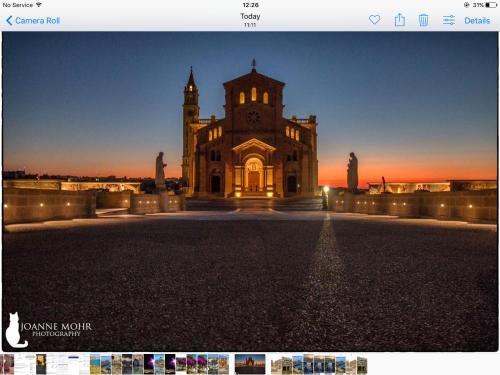Screen dimensions: 500x375
Task: Go back to Camera Roll
Action: (33, 21)
